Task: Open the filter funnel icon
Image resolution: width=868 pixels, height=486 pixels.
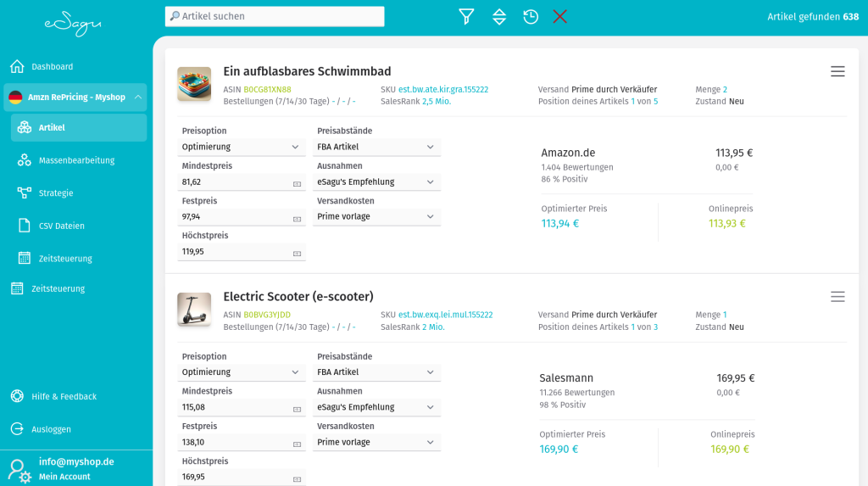Action: tap(466, 17)
